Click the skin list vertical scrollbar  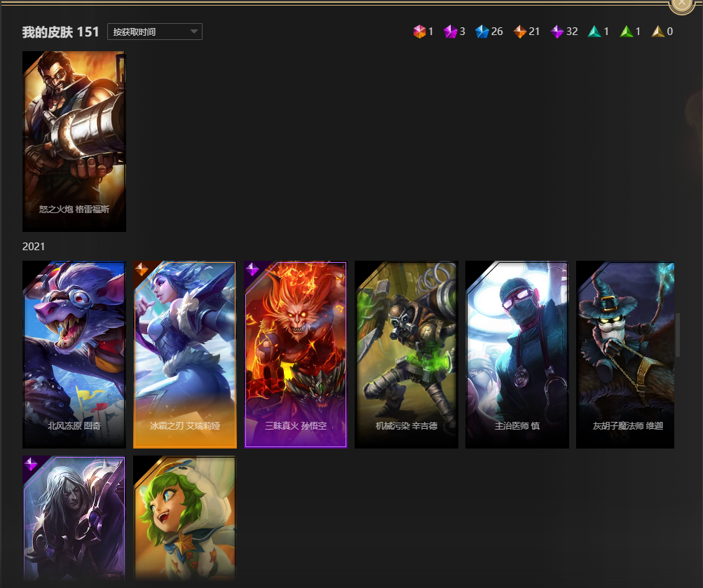[x=678, y=335]
